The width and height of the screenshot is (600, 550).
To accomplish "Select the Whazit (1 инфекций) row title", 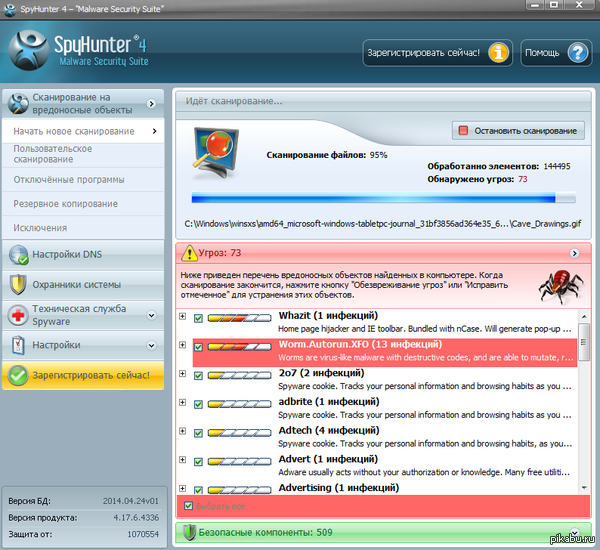I will [x=328, y=316].
